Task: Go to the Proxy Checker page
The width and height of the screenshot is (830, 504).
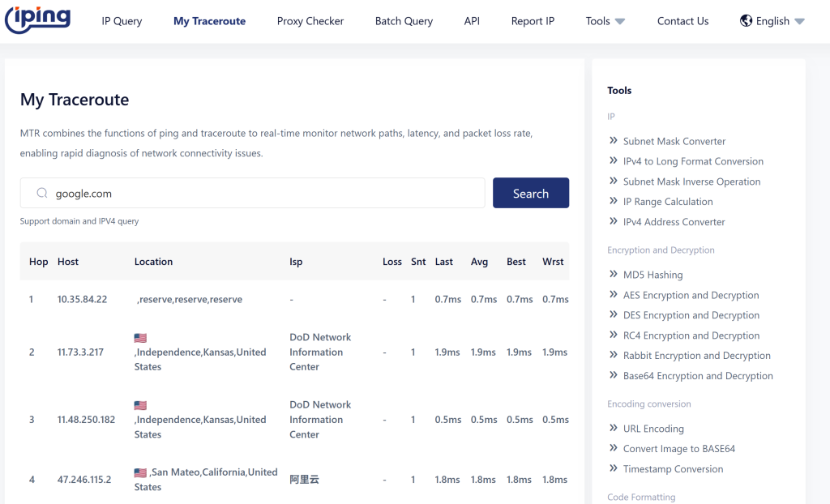Action: [310, 21]
